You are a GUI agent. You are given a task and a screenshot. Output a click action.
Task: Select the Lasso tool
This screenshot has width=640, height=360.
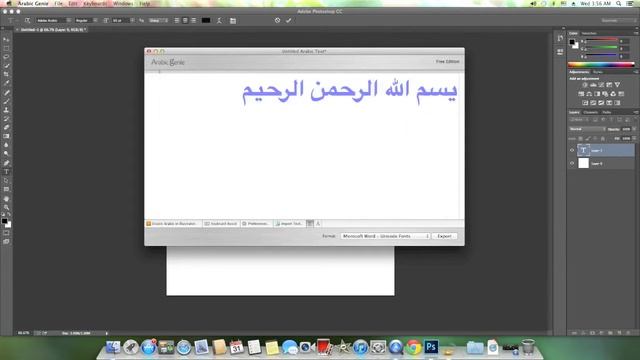[x=6, y=57]
